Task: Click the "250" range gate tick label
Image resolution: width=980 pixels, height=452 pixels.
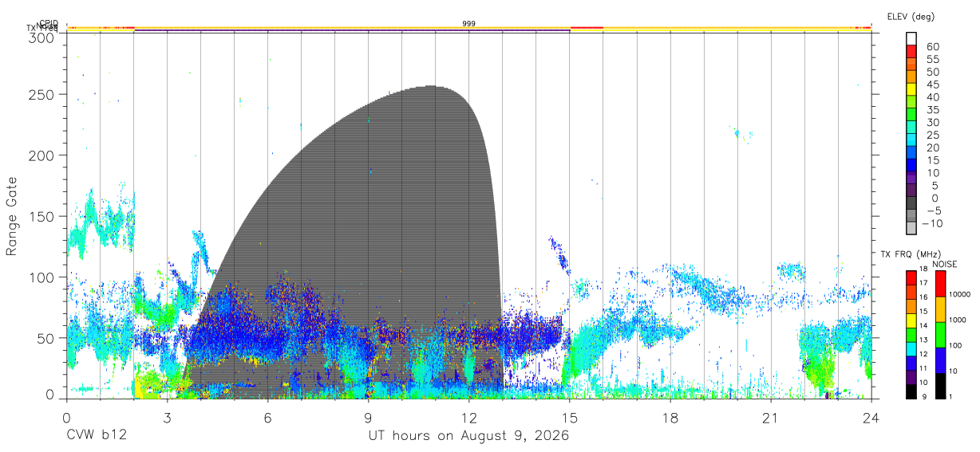Action: click(41, 94)
